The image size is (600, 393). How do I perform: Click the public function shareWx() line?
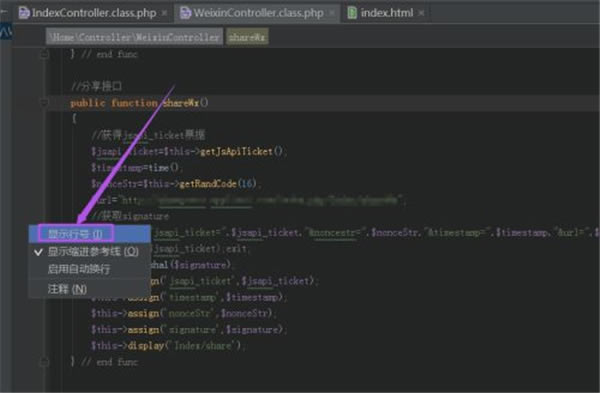pos(139,103)
